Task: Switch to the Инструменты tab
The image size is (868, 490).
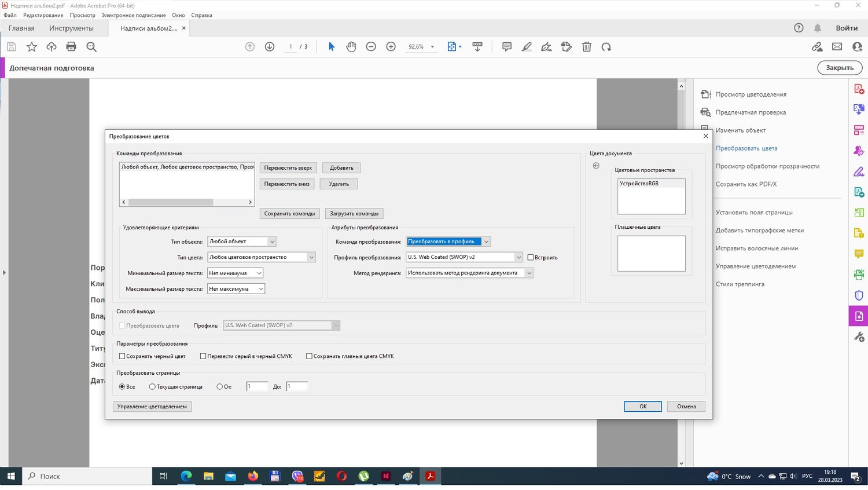Action: pyautogui.click(x=71, y=28)
